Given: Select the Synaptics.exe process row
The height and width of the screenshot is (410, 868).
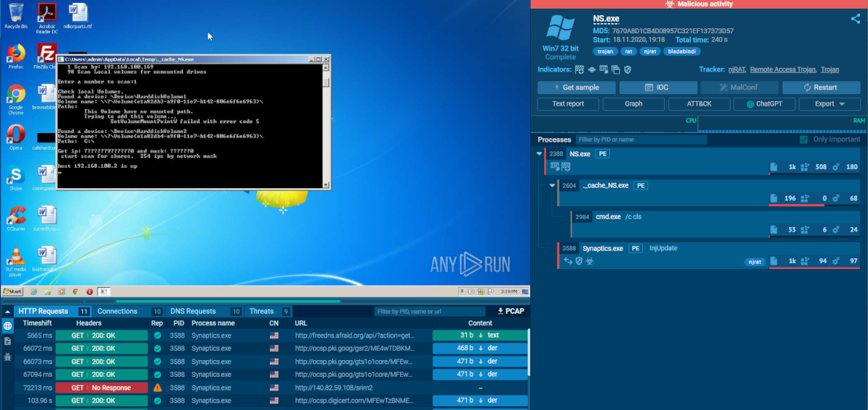Looking at the screenshot, I should [x=710, y=255].
